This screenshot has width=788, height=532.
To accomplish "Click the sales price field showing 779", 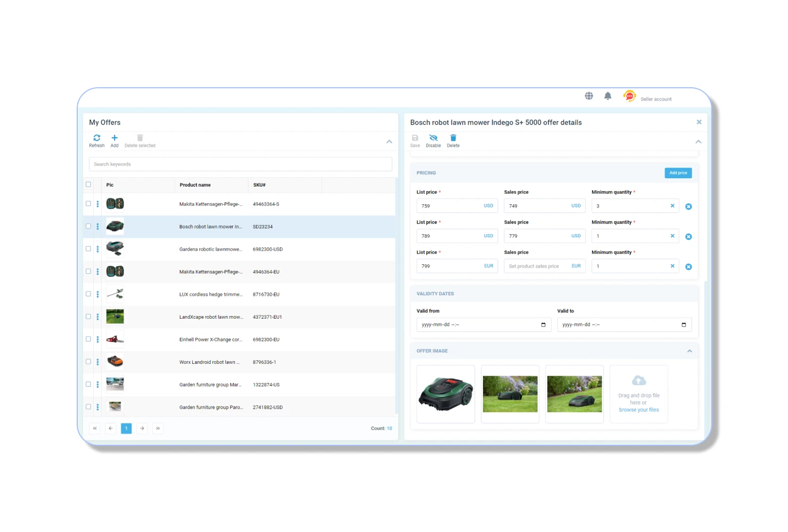I will pos(545,236).
